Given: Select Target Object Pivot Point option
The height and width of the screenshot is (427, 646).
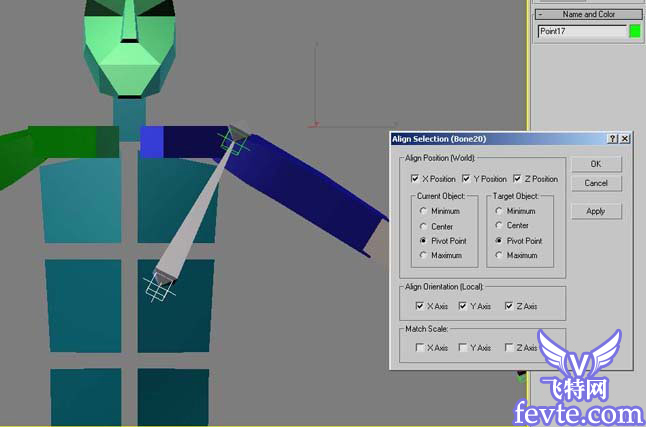Looking at the screenshot, I should (x=499, y=241).
